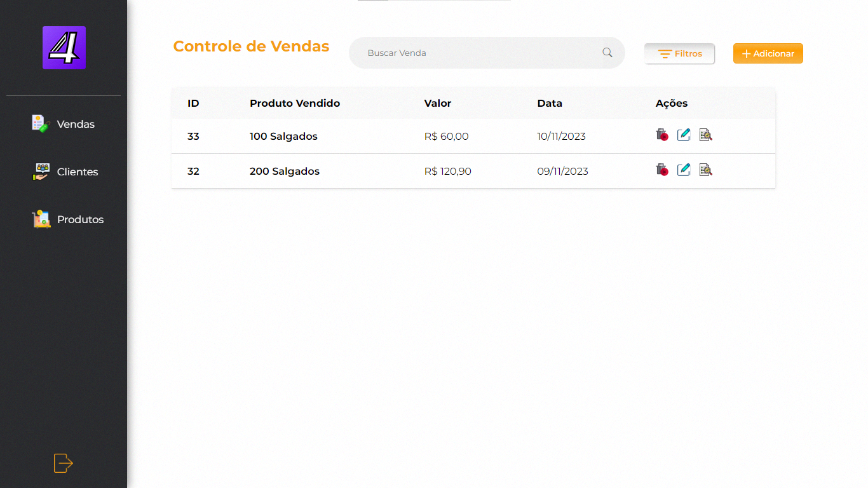The height and width of the screenshot is (488, 868).
Task: Click the Adicionar button
Action: click(x=768, y=53)
